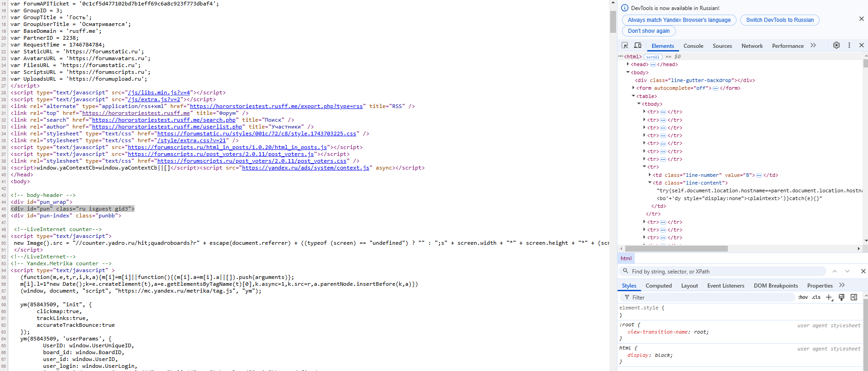Select the div line-gutter-backdrop node
868x371 pixels.
695,80
